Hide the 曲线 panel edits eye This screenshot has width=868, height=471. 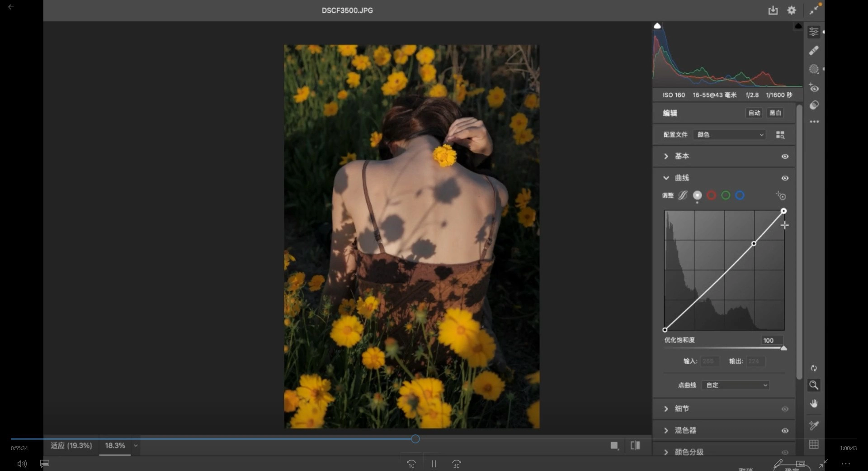point(785,178)
